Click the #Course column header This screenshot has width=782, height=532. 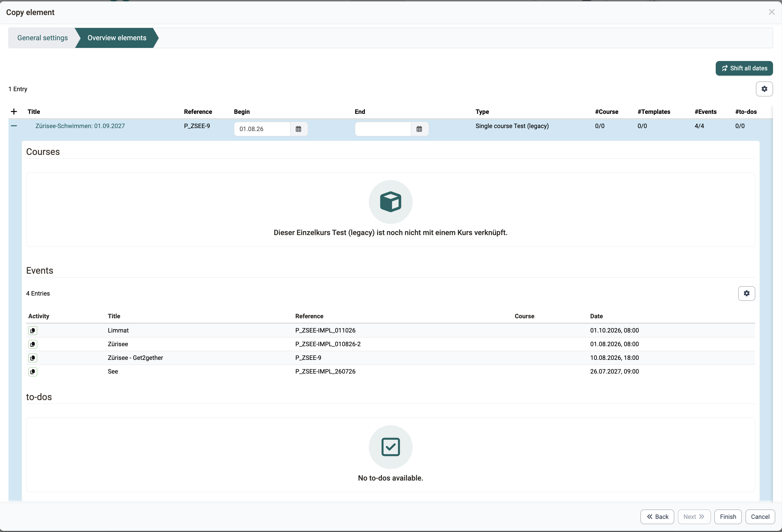[606, 112]
